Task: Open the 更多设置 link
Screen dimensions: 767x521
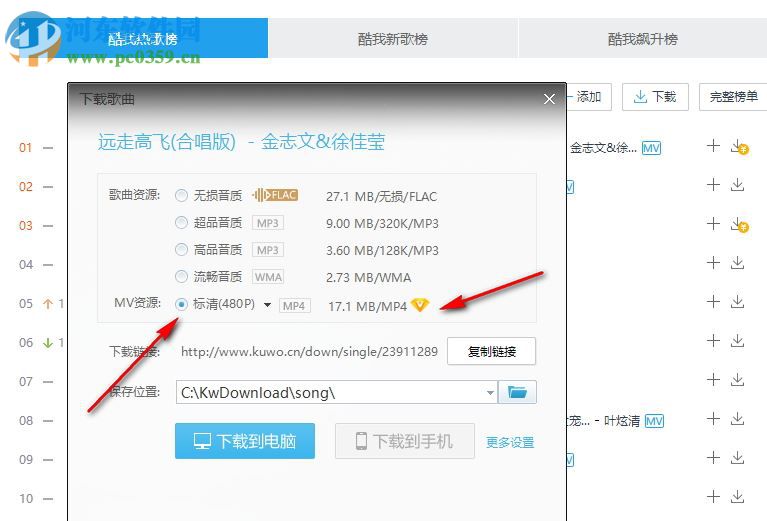Action: tap(510, 443)
